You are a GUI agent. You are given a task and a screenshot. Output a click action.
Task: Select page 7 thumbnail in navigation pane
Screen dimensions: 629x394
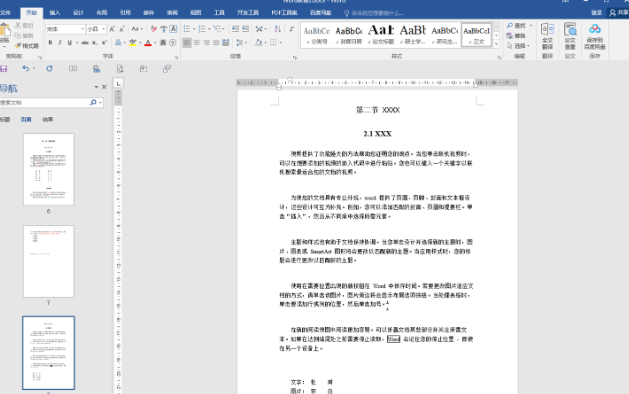(49, 261)
